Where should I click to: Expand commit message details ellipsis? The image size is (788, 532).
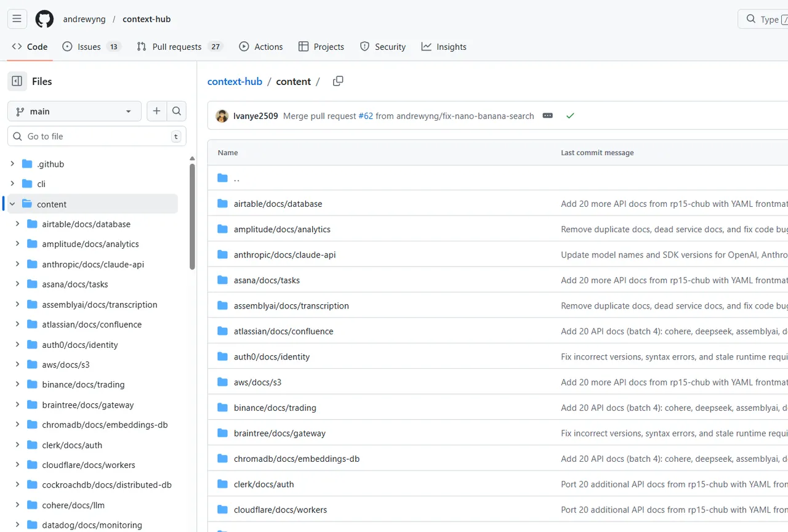(548, 116)
